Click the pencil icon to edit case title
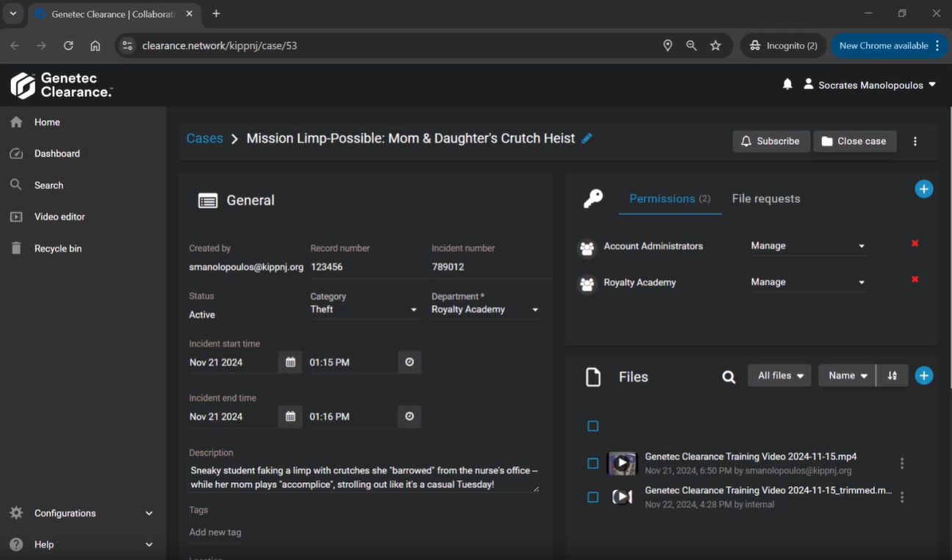The width and height of the screenshot is (952, 560). pyautogui.click(x=587, y=138)
